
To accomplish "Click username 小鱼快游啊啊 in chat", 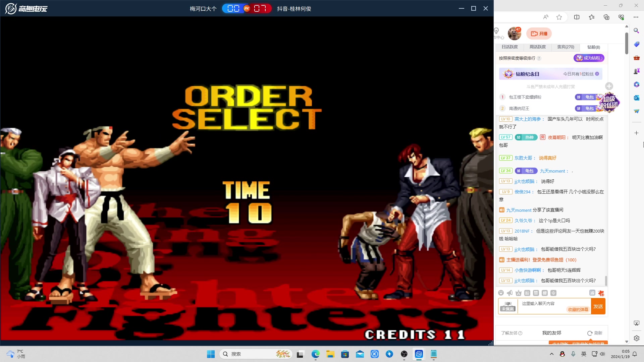I will coord(528,270).
